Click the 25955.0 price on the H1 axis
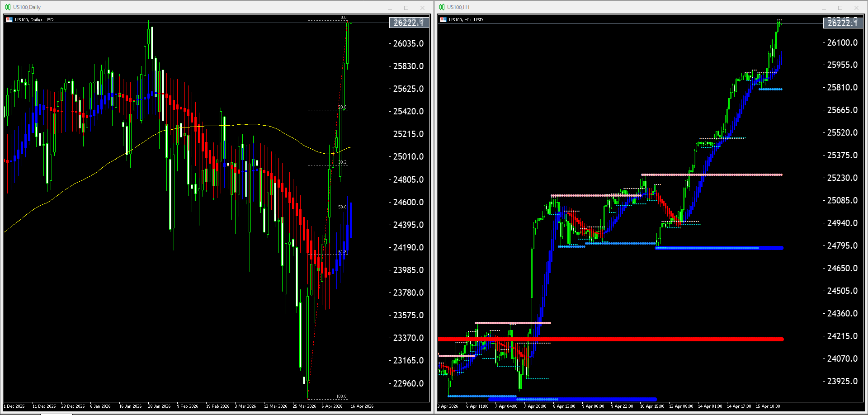Viewport: 868px width, 415px height. [842, 65]
